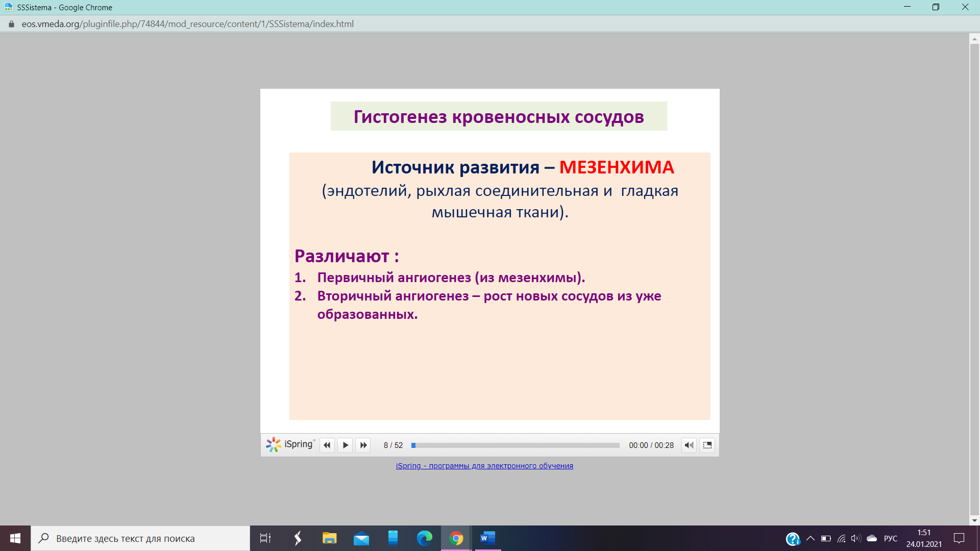Check battery status in the system tray

tap(826, 538)
